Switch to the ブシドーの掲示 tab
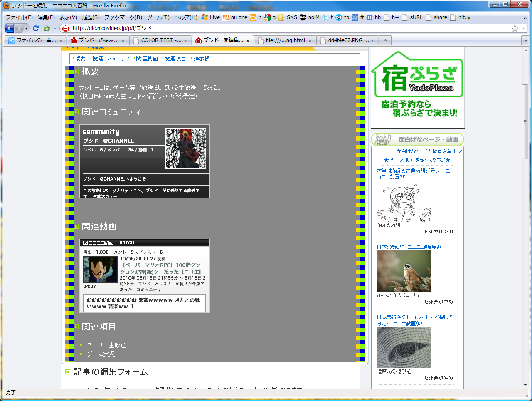Viewport: 532px width, 401px height. coord(98,40)
